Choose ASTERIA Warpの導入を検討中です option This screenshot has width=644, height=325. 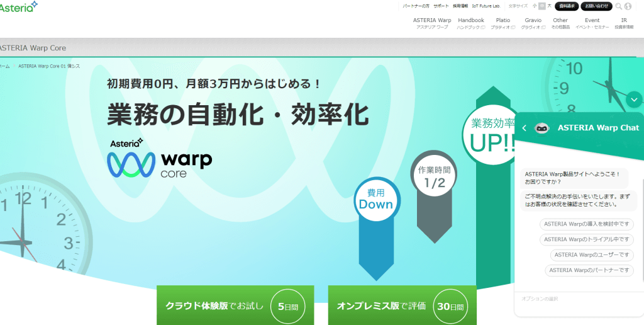(587, 224)
